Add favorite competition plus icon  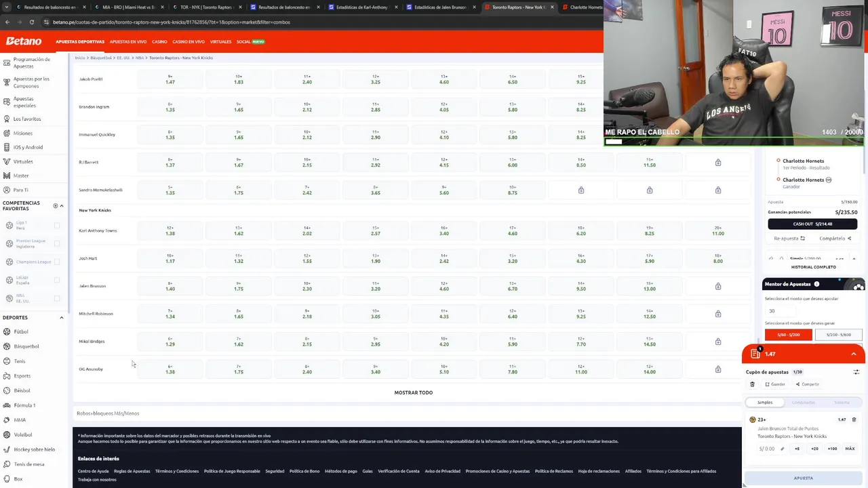coord(56,205)
